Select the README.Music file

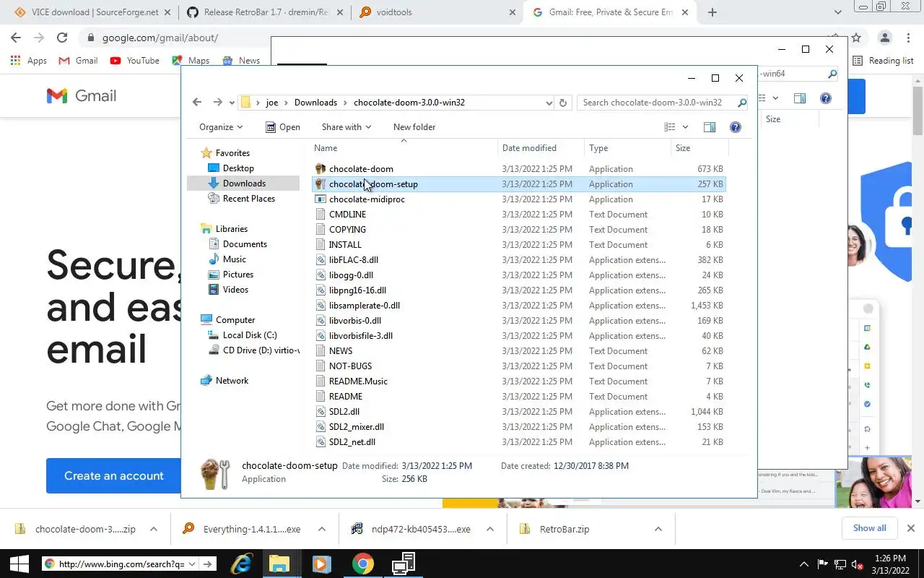tap(358, 381)
